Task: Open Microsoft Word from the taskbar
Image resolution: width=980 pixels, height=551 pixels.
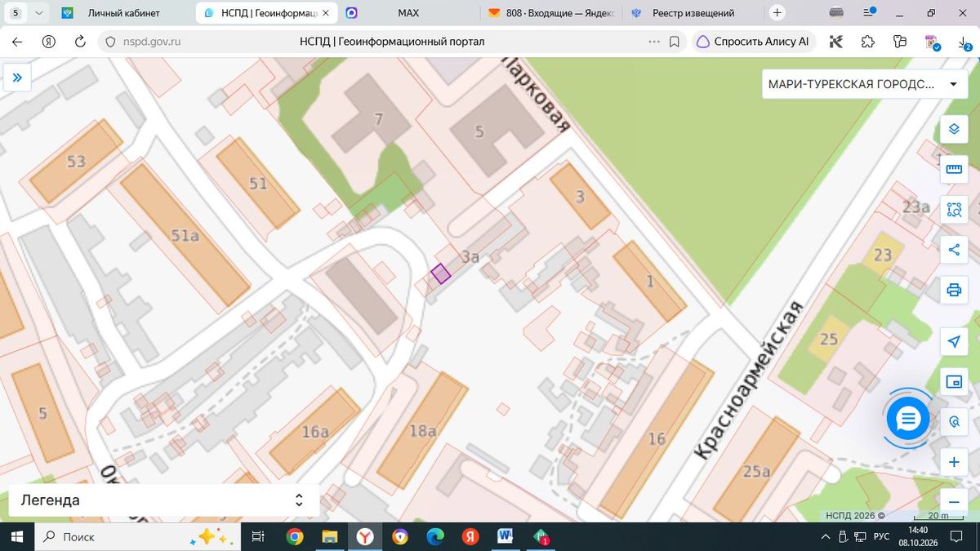Action: coord(506,537)
